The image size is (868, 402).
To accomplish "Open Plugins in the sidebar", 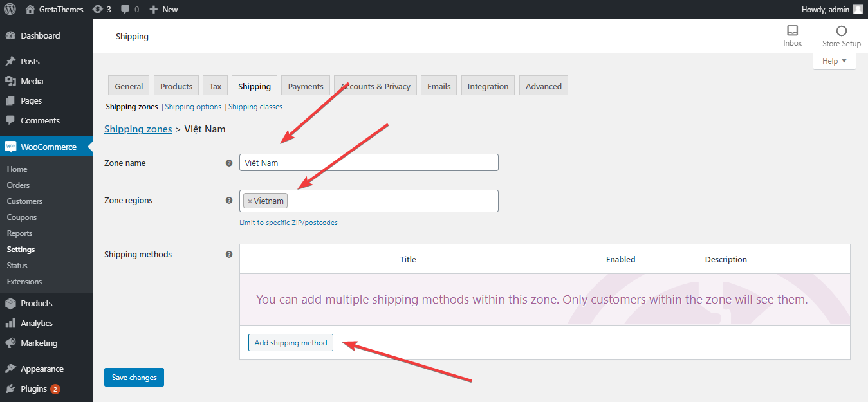I will click(x=33, y=388).
